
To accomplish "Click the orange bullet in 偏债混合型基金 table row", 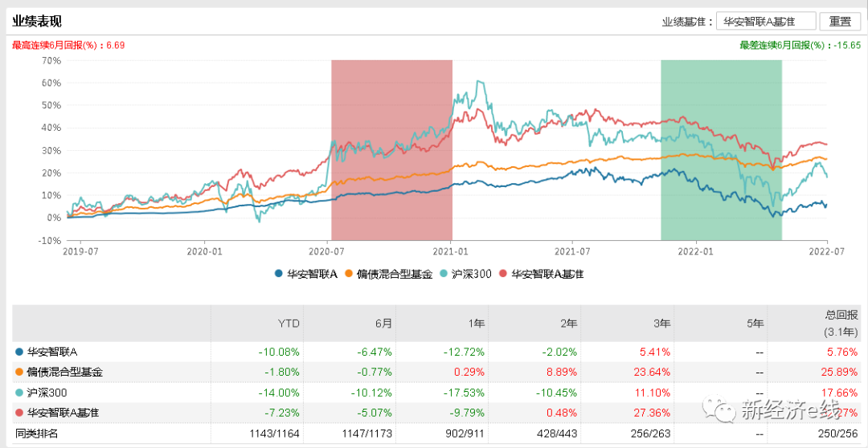I will [19, 373].
